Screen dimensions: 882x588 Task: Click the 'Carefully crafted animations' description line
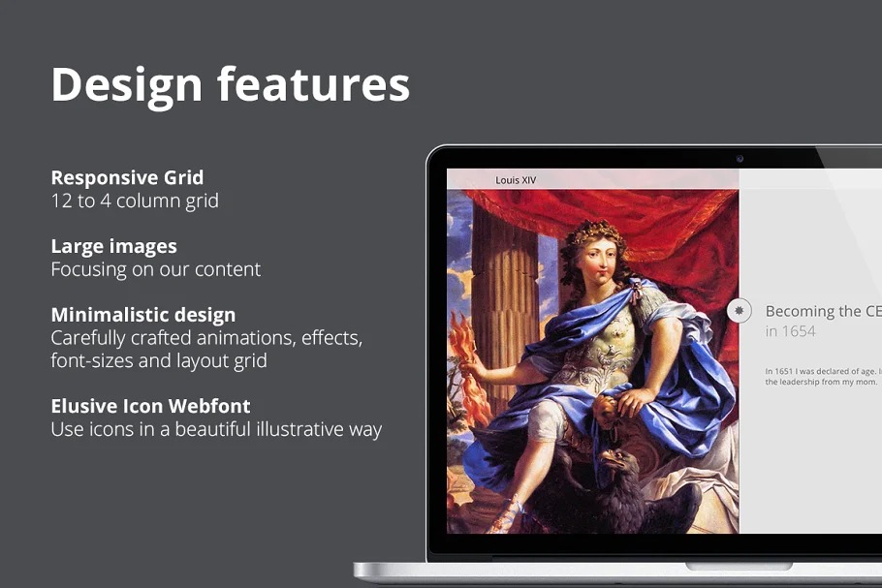[206, 338]
